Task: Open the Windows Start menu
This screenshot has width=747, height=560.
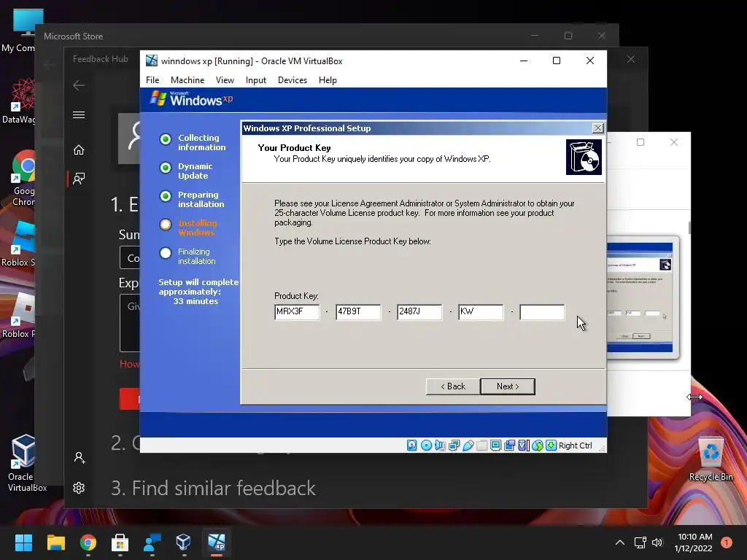Action: click(23, 542)
